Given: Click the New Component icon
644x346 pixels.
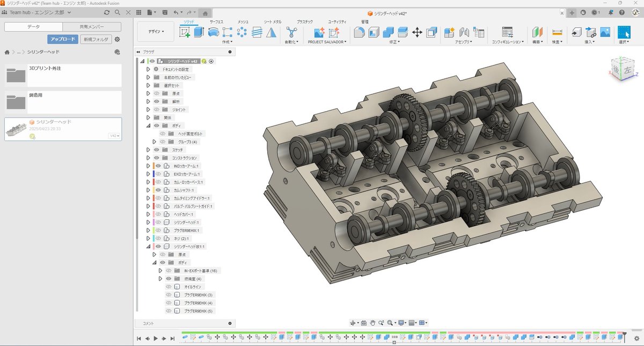Looking at the screenshot, I should (x=450, y=32).
